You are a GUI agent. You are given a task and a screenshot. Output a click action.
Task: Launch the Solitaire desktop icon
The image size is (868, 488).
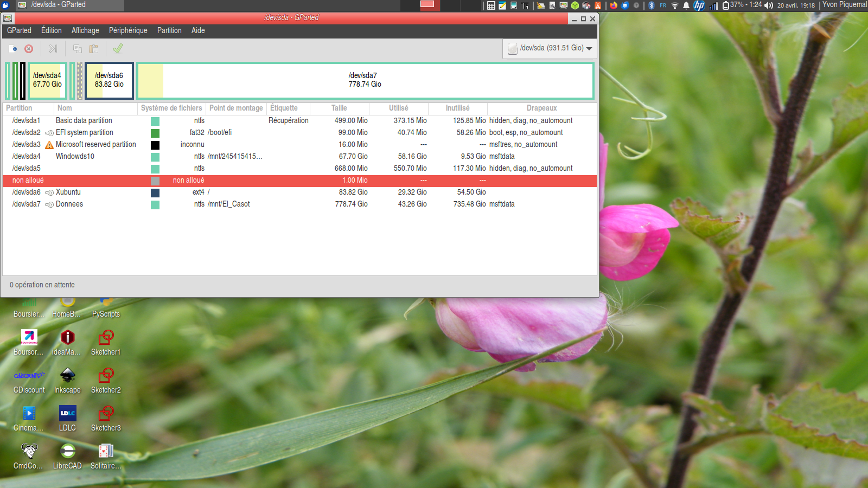pyautogui.click(x=106, y=457)
